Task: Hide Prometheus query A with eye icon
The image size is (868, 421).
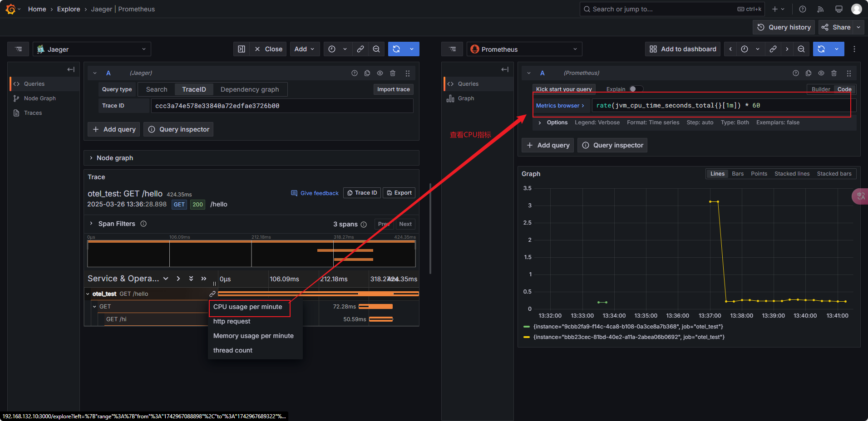Action: 821,73
